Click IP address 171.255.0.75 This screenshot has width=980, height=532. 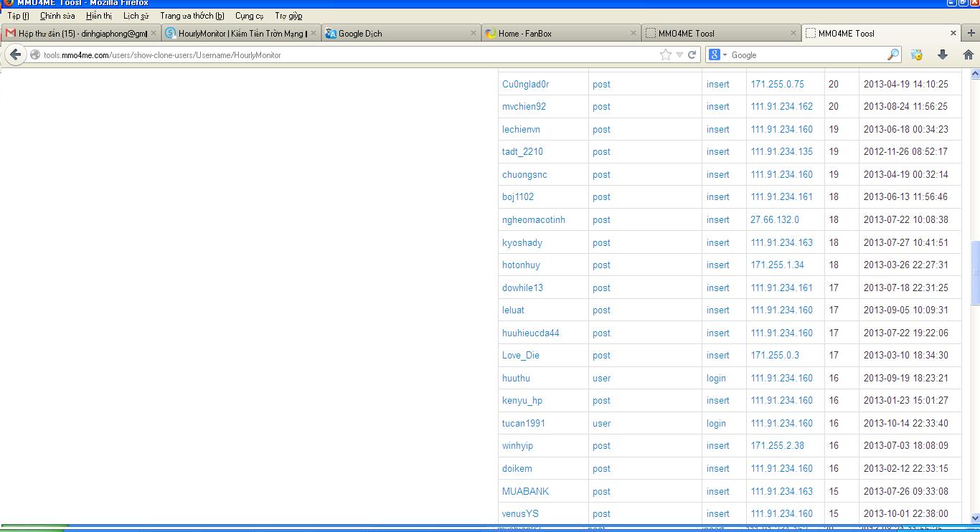(x=777, y=84)
